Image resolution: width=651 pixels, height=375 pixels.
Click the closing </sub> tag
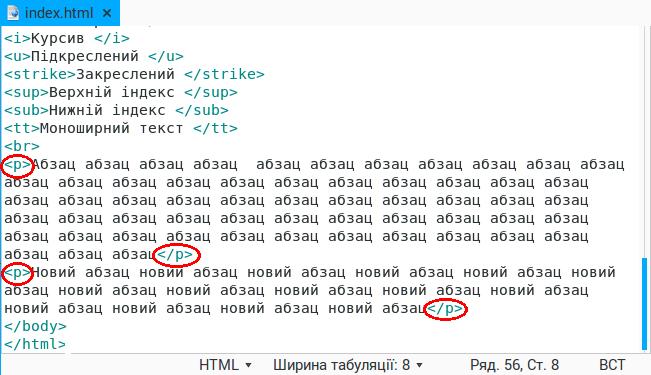(x=202, y=110)
